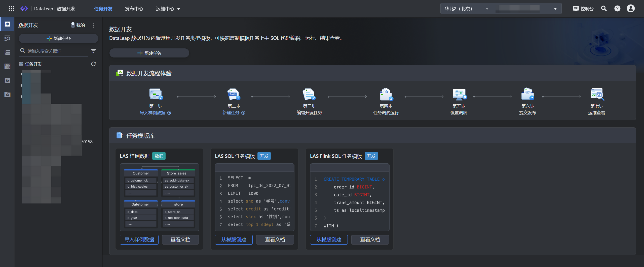Click the 新建任务 step two link
Viewport: 644px width, 267px height.
[x=234, y=113]
